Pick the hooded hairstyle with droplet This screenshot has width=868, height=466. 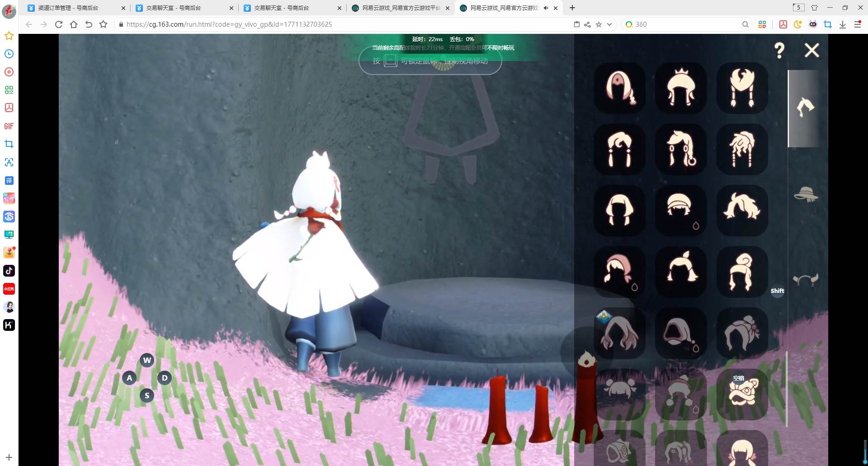point(680,333)
